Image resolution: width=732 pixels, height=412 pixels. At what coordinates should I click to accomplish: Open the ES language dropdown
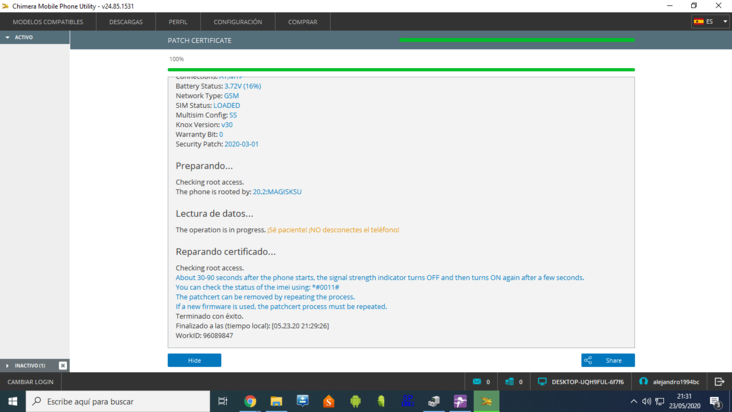tap(710, 21)
